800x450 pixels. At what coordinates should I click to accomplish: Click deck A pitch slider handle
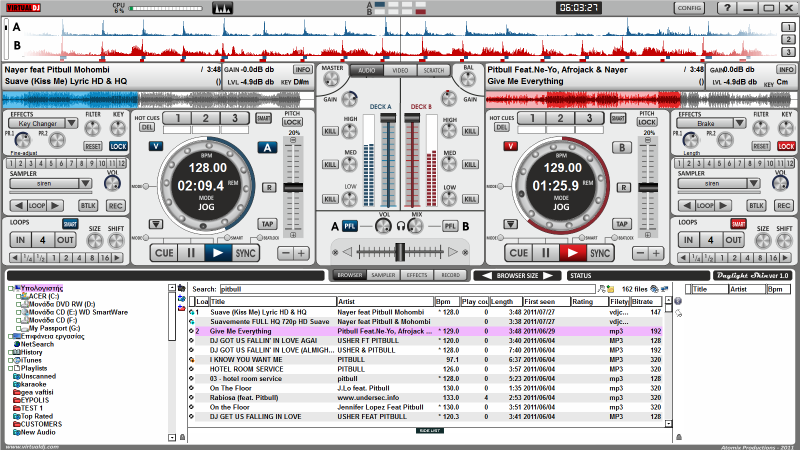pyautogui.click(x=293, y=187)
